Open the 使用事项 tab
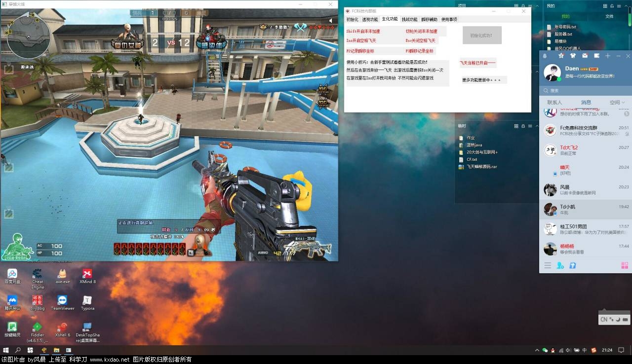632x364 pixels. click(x=449, y=19)
